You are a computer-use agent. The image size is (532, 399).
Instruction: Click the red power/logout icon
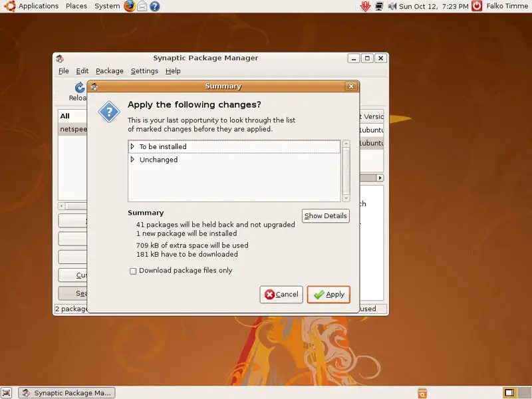pyautogui.click(x=477, y=6)
